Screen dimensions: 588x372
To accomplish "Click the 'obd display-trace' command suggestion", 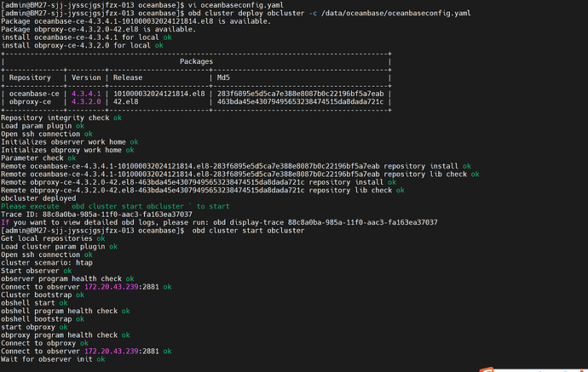I will click(x=326, y=222).
